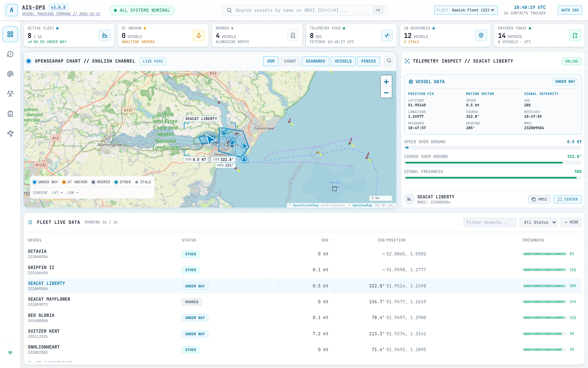The width and height of the screenshot is (588, 368).
Task: Click the CENTER button for Seacat Liberty
Action: (x=567, y=199)
